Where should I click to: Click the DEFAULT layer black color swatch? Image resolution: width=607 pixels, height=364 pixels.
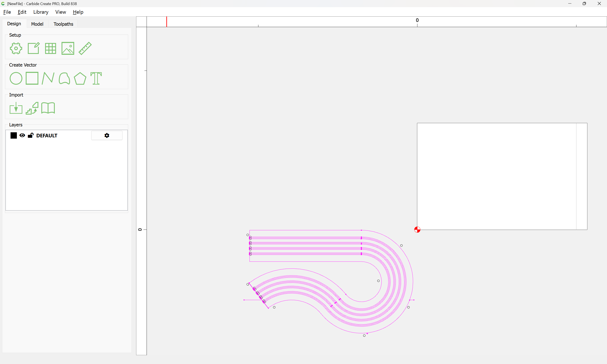coord(14,135)
